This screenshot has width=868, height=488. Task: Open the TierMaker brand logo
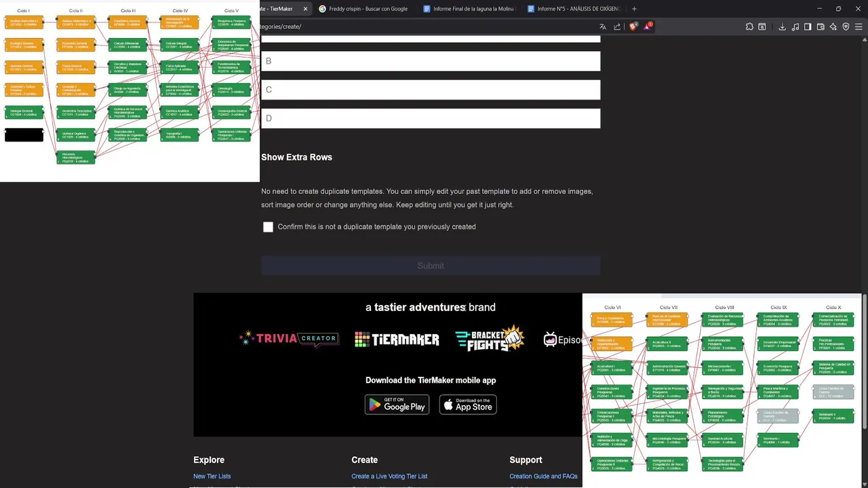pyautogui.click(x=397, y=340)
